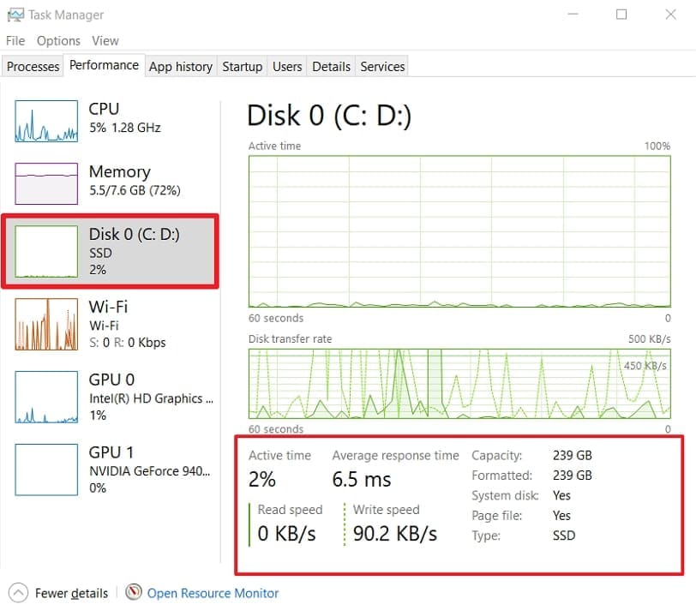This screenshot has width=696, height=616.
Task: Click the Resource Monitor icon
Action: [134, 592]
